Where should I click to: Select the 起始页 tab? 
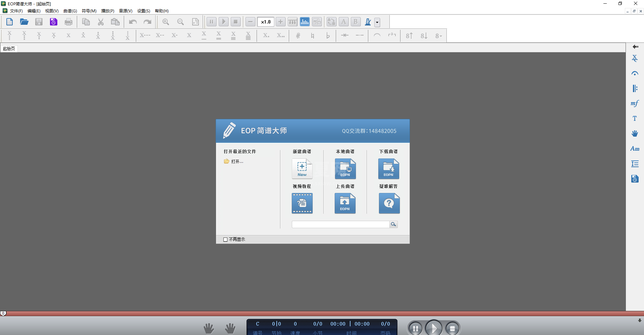9,49
